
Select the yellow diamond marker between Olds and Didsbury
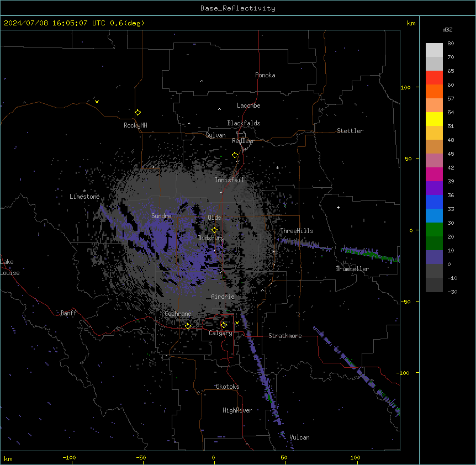point(214,230)
